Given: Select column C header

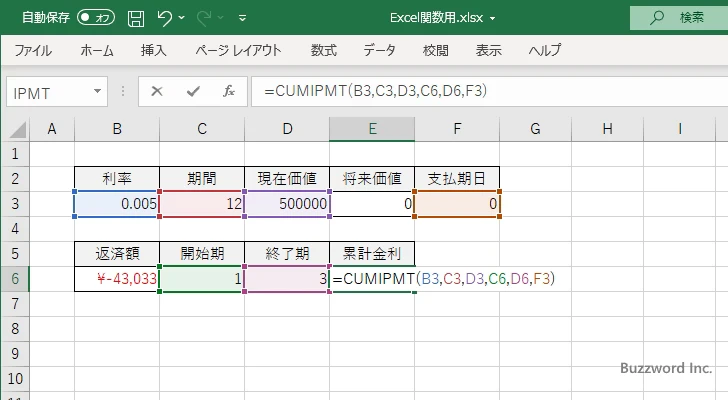Looking at the screenshot, I should [202, 129].
